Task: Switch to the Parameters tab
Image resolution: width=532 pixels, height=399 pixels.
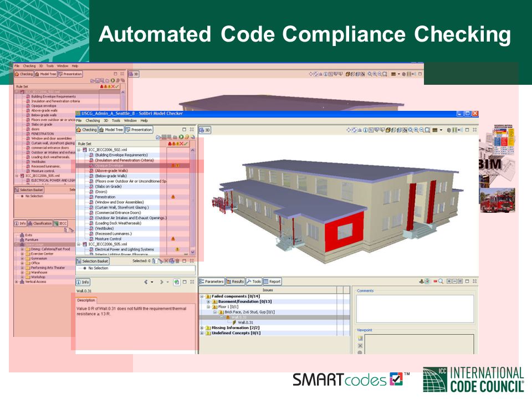Action: pyautogui.click(x=211, y=282)
